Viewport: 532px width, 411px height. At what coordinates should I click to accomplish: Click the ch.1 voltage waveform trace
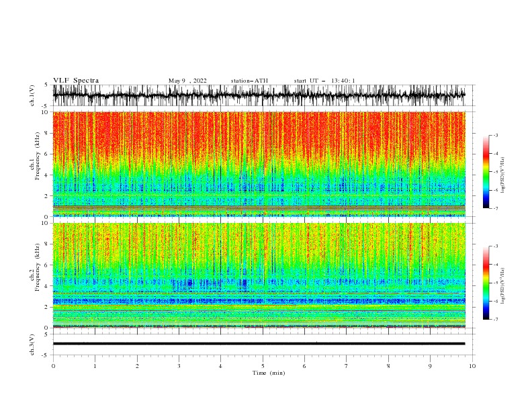click(259, 95)
